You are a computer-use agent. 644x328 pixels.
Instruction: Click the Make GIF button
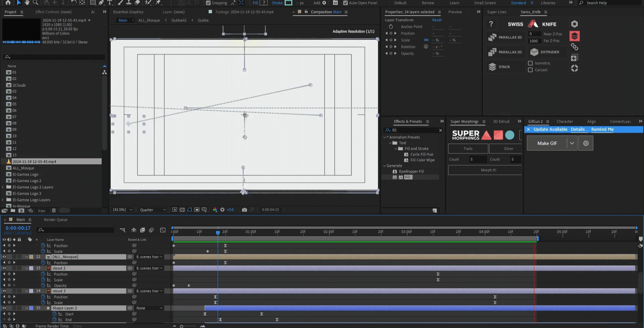tap(547, 143)
